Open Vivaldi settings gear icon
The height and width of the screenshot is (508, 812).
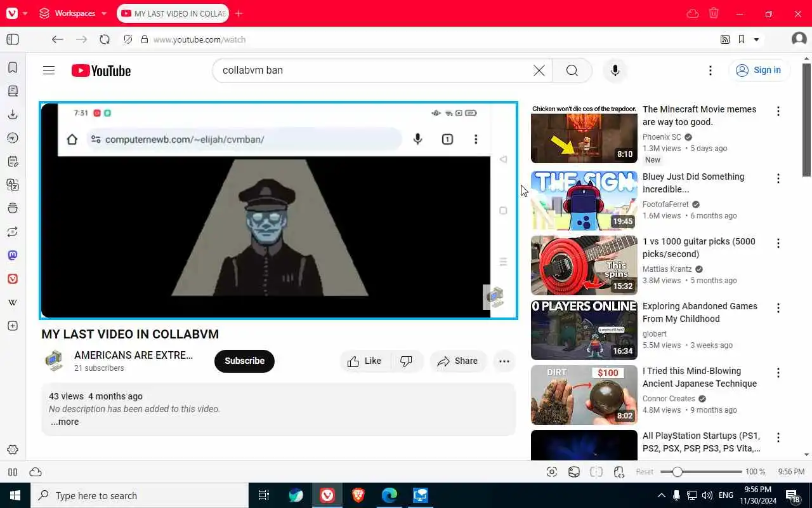pyautogui.click(x=13, y=450)
